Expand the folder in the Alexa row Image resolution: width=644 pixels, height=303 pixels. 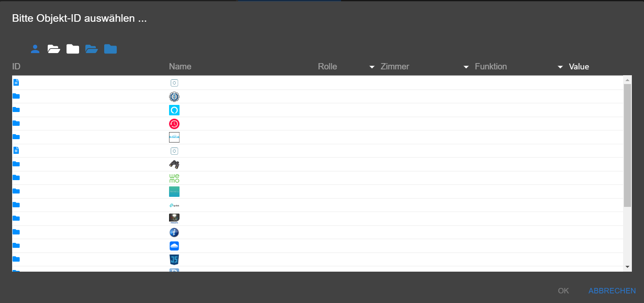pos(16,109)
